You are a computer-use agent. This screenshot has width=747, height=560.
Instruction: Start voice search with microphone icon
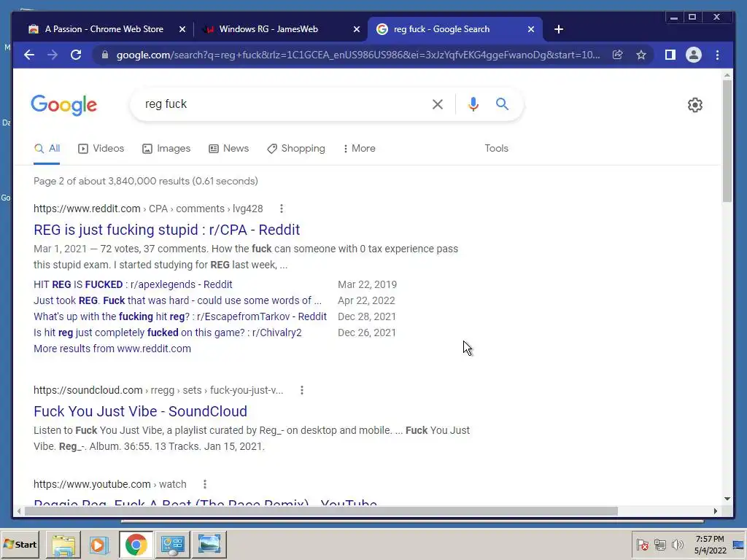(x=473, y=104)
